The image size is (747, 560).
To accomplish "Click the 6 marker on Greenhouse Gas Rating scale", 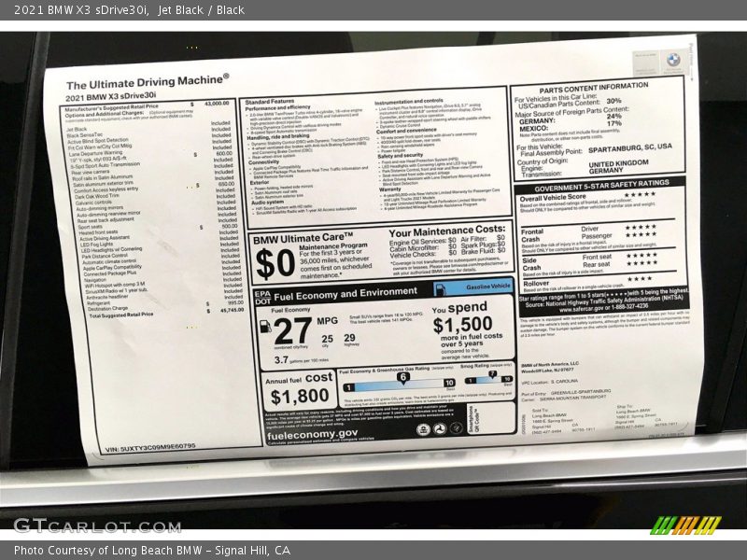I will tap(402, 376).
